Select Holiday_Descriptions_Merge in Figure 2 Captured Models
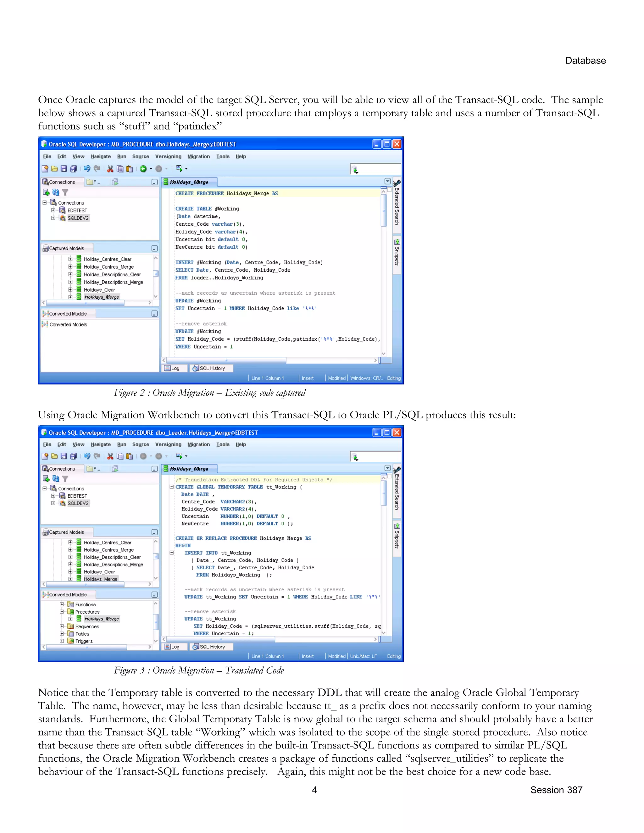 tap(113, 282)
